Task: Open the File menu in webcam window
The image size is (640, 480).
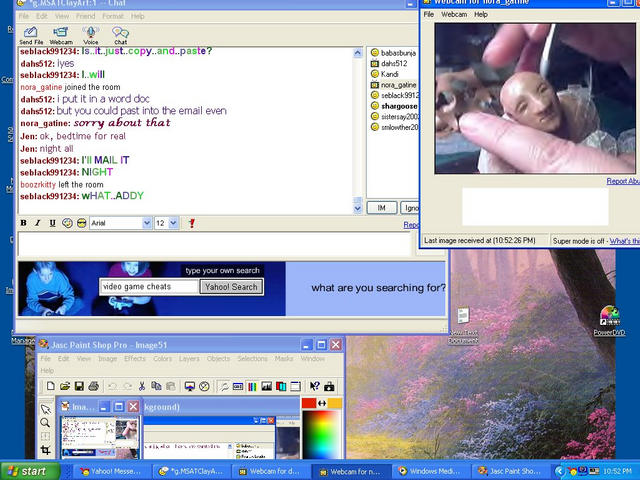Action: click(x=429, y=14)
